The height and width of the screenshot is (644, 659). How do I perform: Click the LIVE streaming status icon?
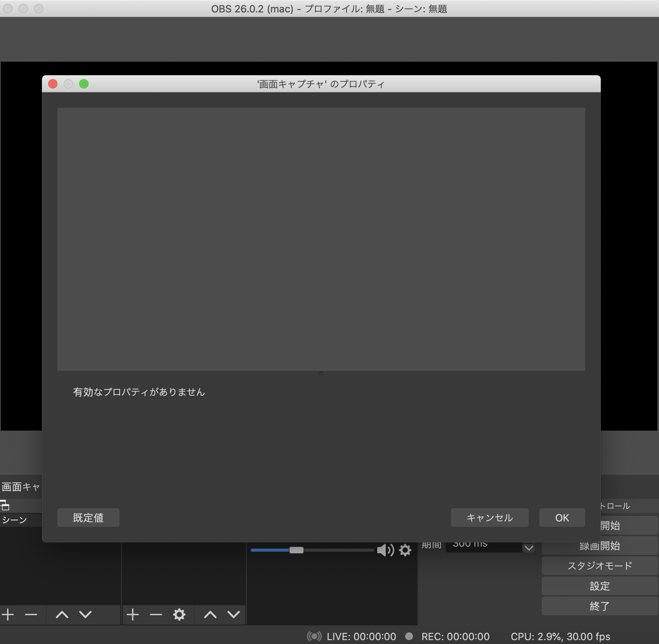coord(314,636)
